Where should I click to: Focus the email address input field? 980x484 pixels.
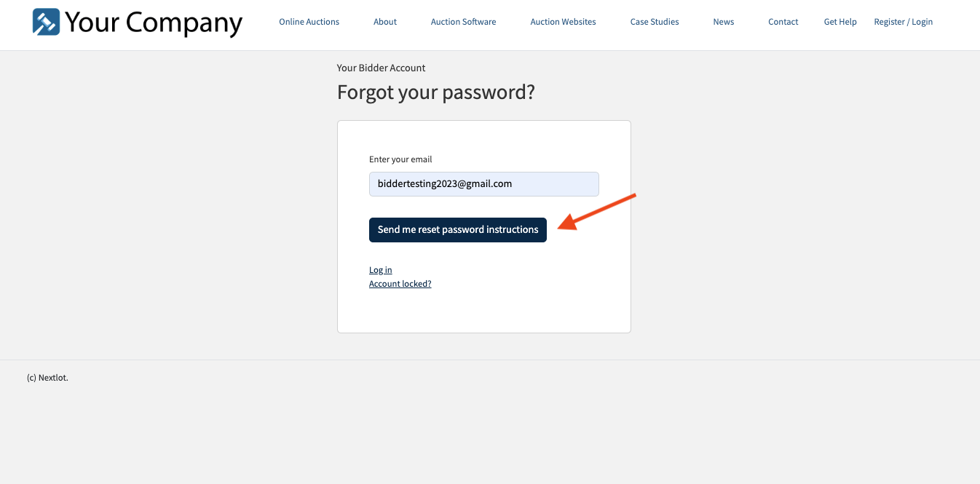484,184
